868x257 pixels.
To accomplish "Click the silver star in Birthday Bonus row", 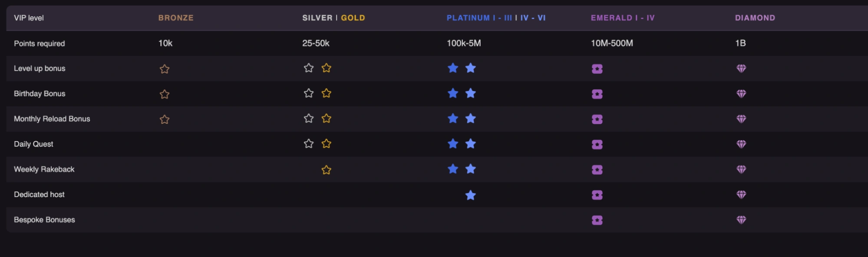I will pyautogui.click(x=308, y=93).
